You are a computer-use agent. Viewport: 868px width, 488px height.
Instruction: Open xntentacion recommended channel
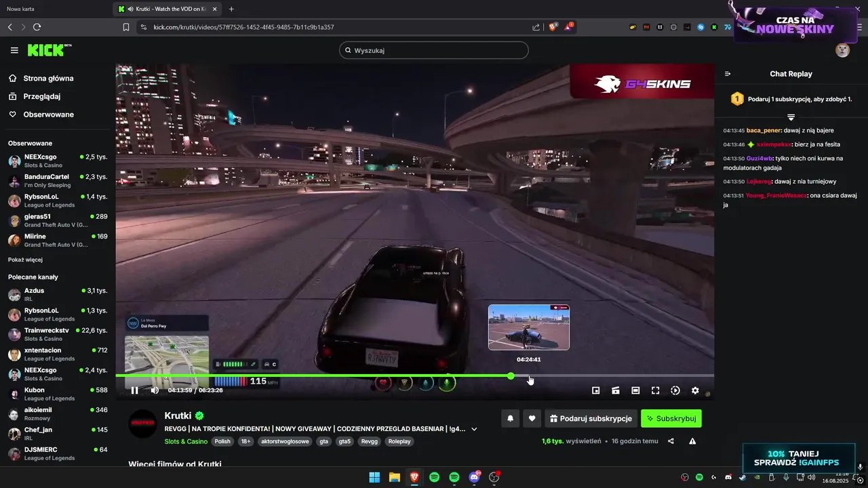click(x=58, y=354)
